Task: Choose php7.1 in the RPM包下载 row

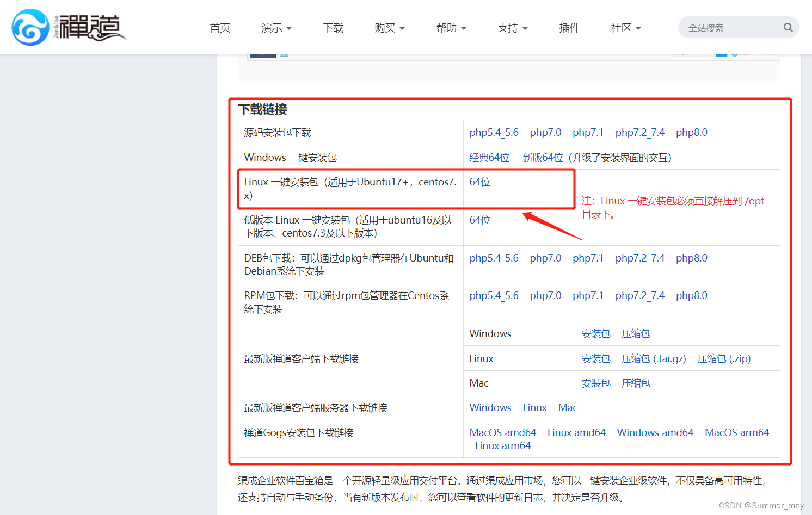Action: click(x=588, y=296)
